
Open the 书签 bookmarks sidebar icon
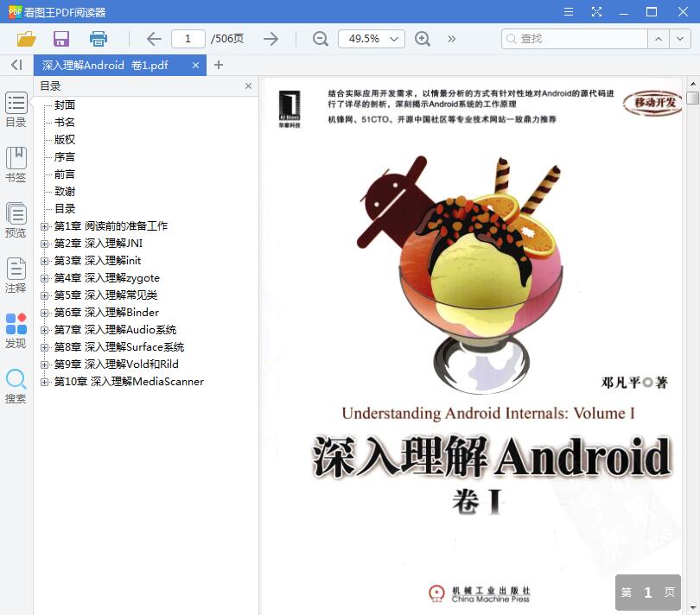pyautogui.click(x=16, y=165)
